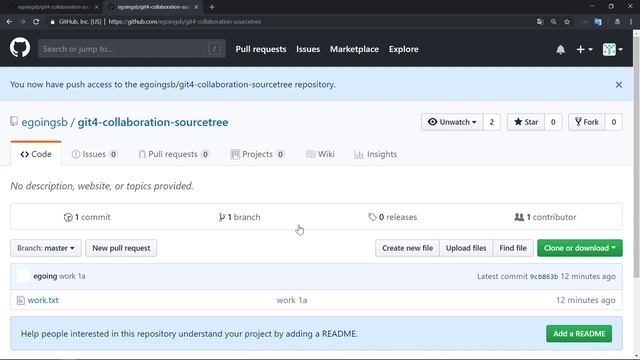Click Upload files
Image resolution: width=640 pixels, height=360 pixels.
(x=466, y=248)
